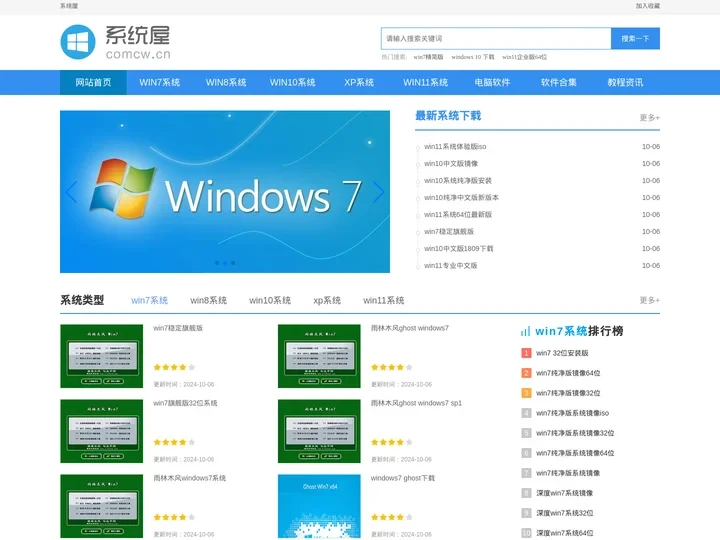This screenshot has height=540, width=720.
Task: Open win7 32位安装版 in ranking list
Action: (562, 353)
